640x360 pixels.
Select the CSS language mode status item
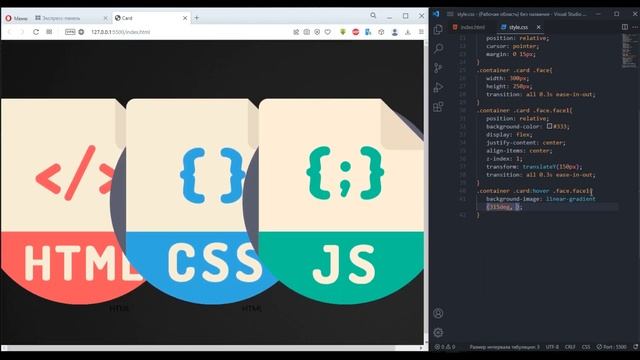(x=586, y=347)
